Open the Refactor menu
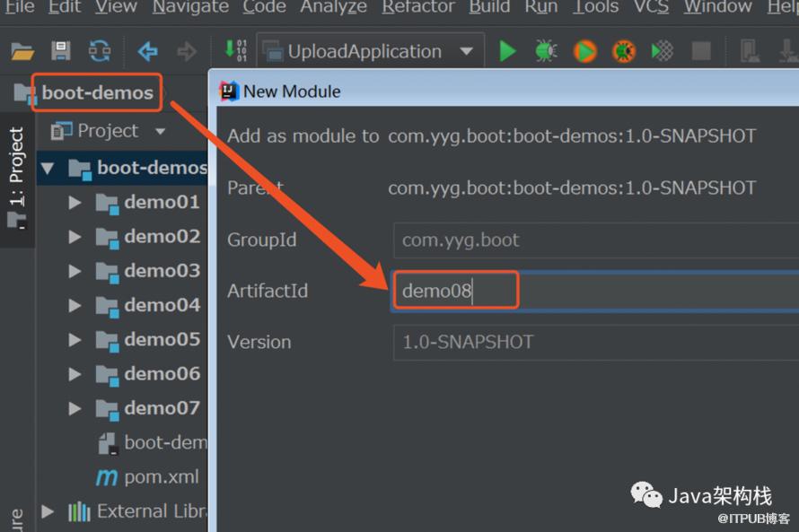799x532 pixels. pyautogui.click(x=418, y=6)
